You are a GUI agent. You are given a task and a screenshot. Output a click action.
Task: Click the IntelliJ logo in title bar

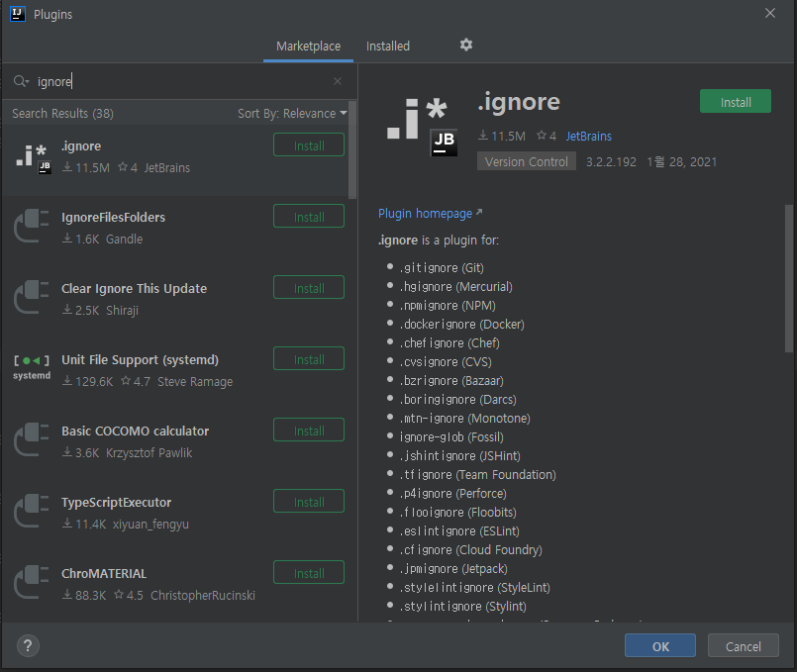tap(18, 14)
